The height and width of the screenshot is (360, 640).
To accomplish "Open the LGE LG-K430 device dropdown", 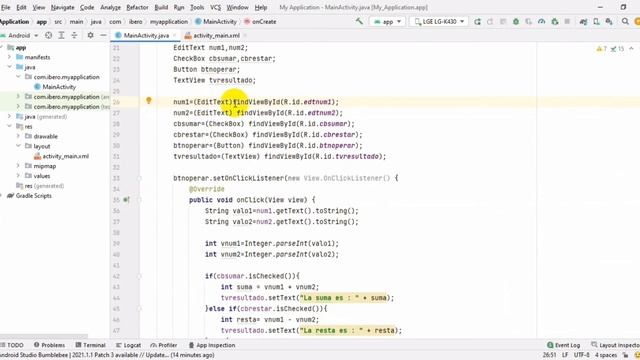I will point(439,22).
